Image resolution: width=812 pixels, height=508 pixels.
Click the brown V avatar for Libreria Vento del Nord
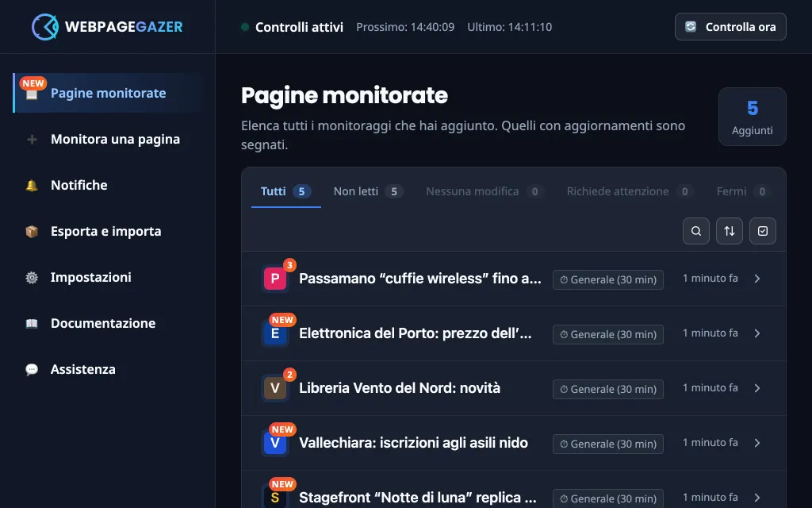(275, 388)
